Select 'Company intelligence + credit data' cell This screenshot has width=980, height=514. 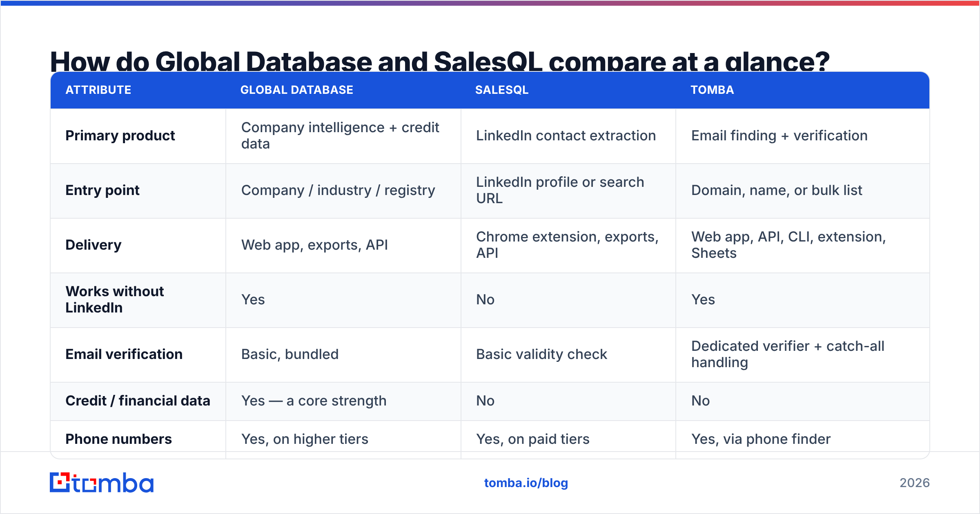(340, 135)
